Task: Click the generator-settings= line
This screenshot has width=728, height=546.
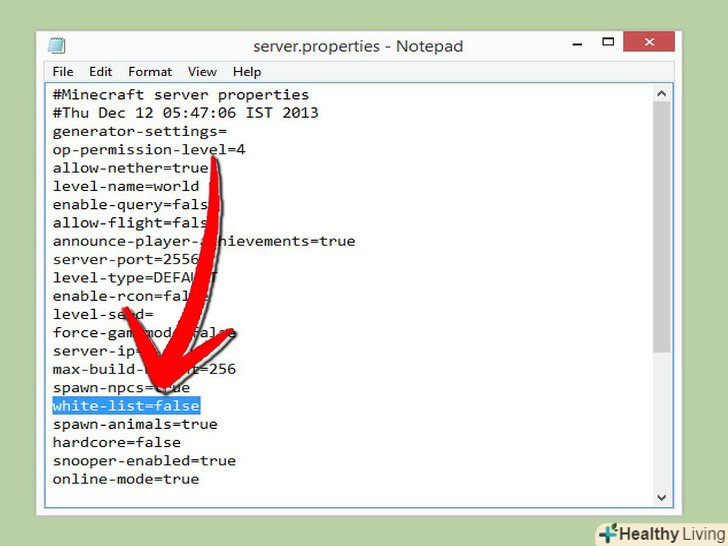Action: pos(139,131)
